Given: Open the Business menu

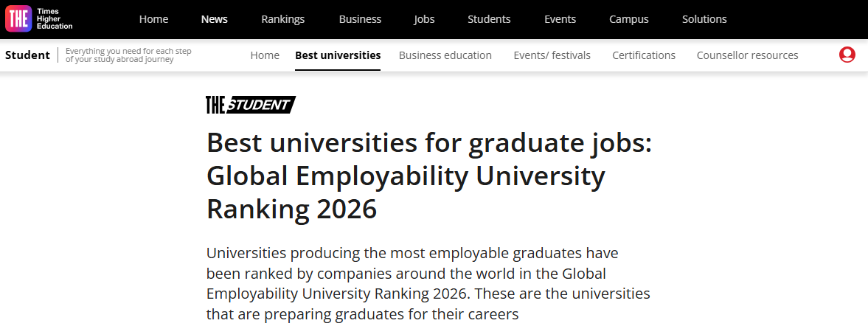Looking at the screenshot, I should click(x=360, y=19).
